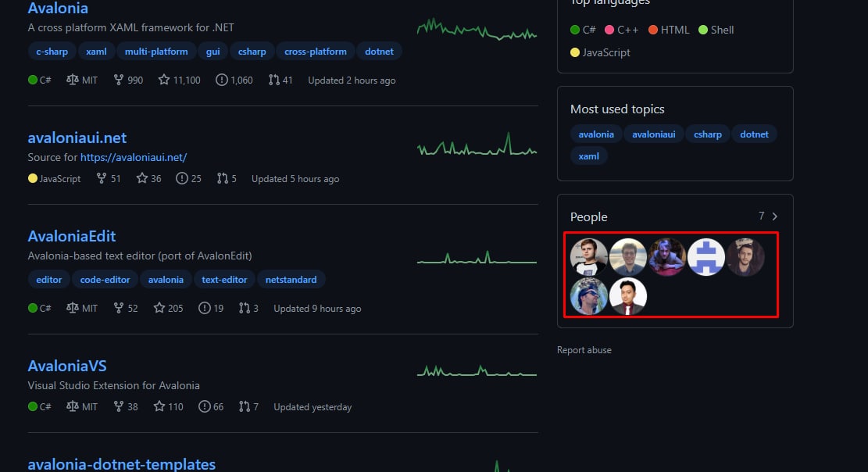Viewport: 868px width, 472px height.
Task: Open avatar of man in suit with red tie
Action: [x=628, y=296]
